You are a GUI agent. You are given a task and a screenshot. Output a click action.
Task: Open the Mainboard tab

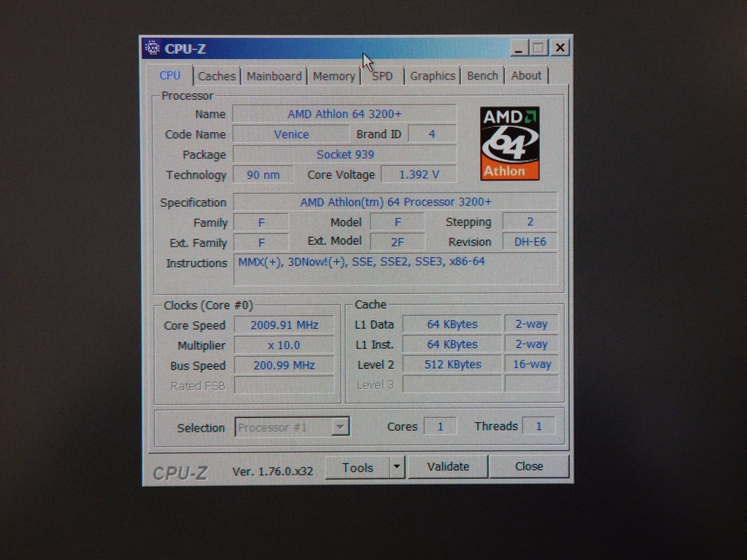(x=274, y=76)
